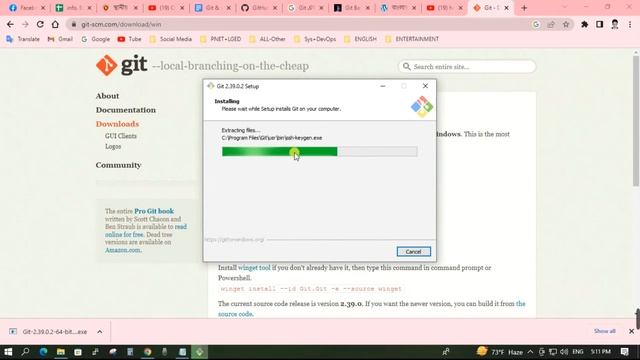This screenshot has height=360, width=640.
Task: Close the downloads bar
Action: coord(631,331)
